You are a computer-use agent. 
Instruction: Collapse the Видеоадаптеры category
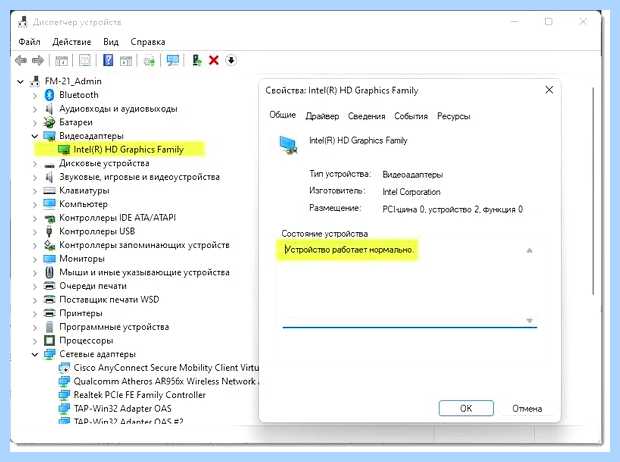point(35,136)
